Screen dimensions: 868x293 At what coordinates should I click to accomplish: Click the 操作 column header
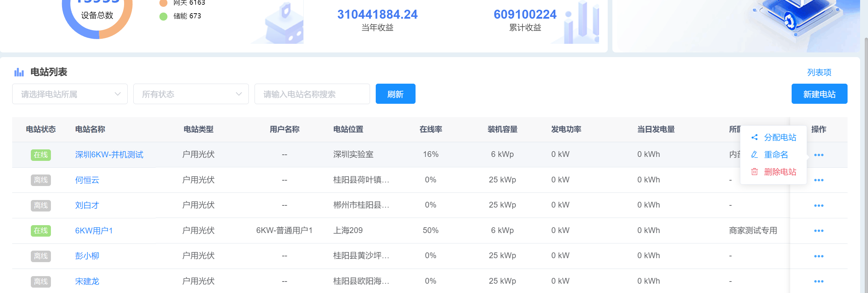819,129
